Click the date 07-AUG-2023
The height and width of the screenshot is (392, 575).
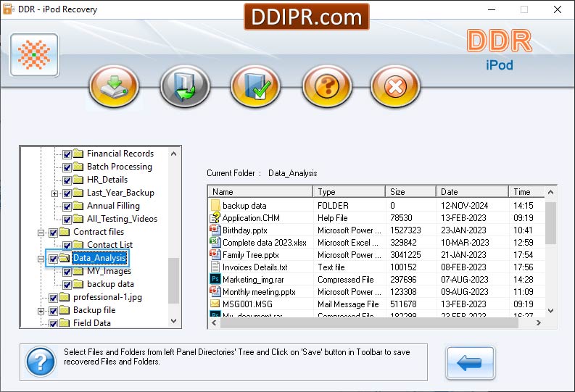pos(465,280)
